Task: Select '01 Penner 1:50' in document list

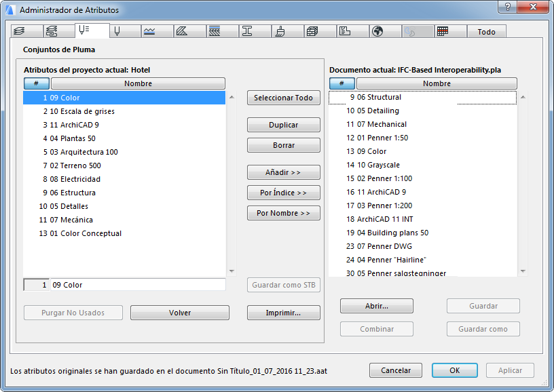Action: click(422, 138)
